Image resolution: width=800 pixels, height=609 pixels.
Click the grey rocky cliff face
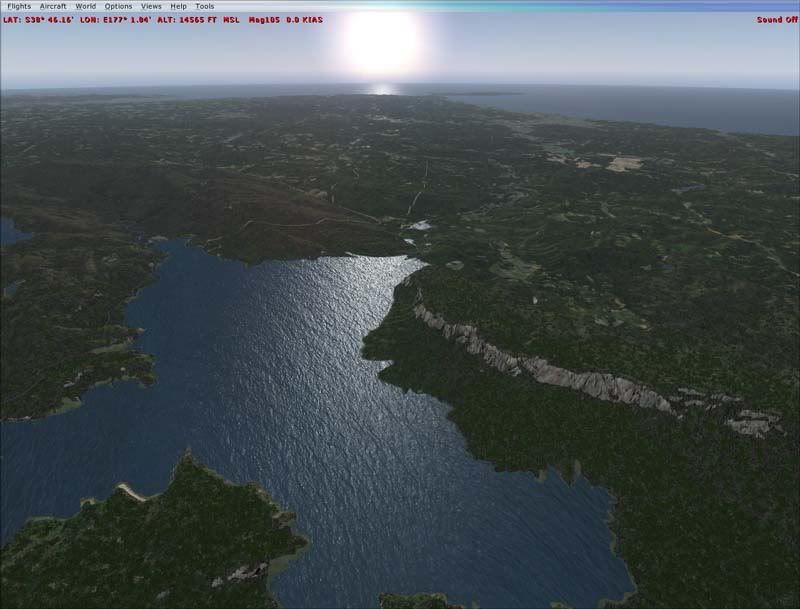pyautogui.click(x=560, y=370)
